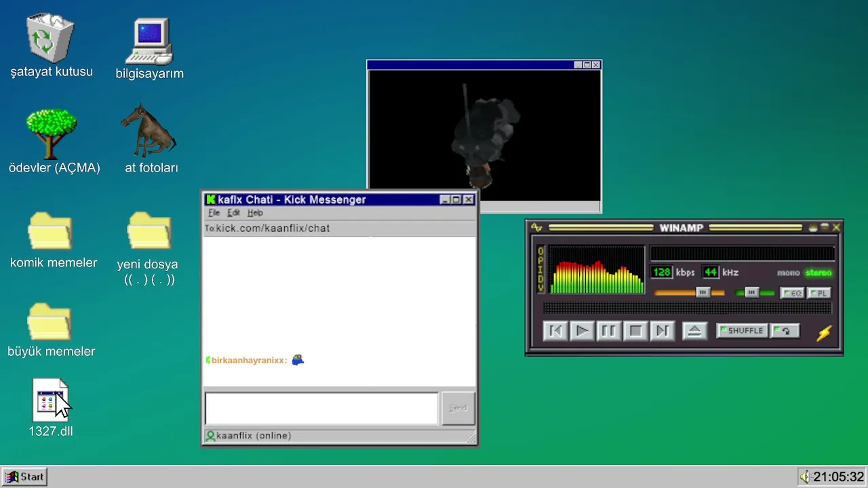This screenshot has width=868, height=488.
Task: Click the stereo indicator in Winamp
Action: click(x=818, y=273)
